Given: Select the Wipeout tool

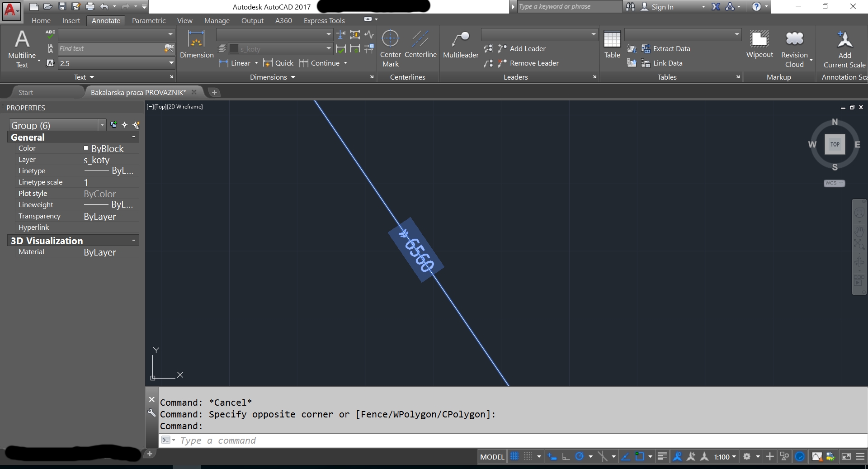Looking at the screenshot, I should coord(759,44).
